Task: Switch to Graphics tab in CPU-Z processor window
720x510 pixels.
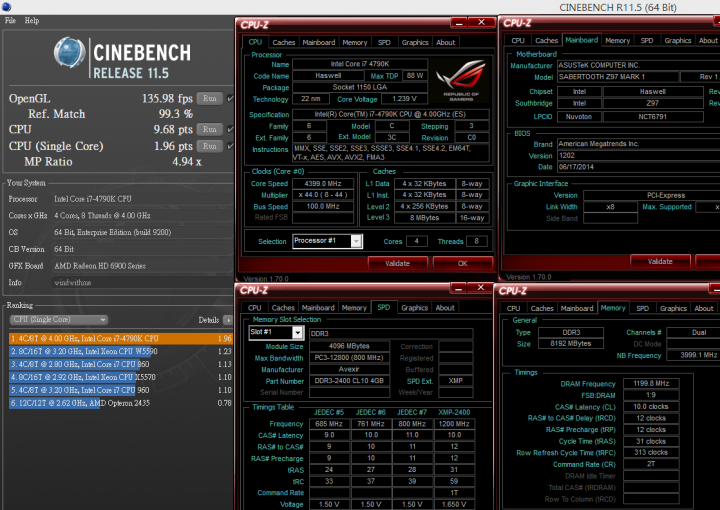Action: click(x=415, y=42)
